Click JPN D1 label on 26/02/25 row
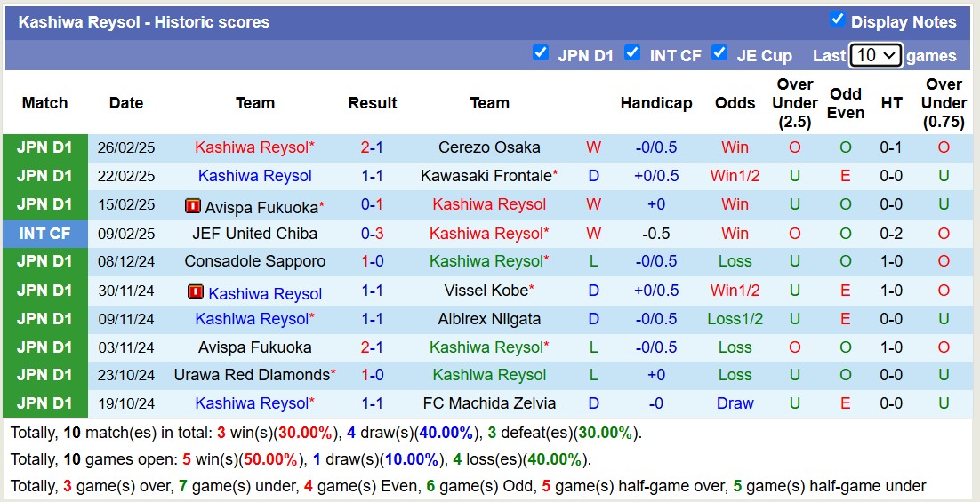 tap(45, 147)
